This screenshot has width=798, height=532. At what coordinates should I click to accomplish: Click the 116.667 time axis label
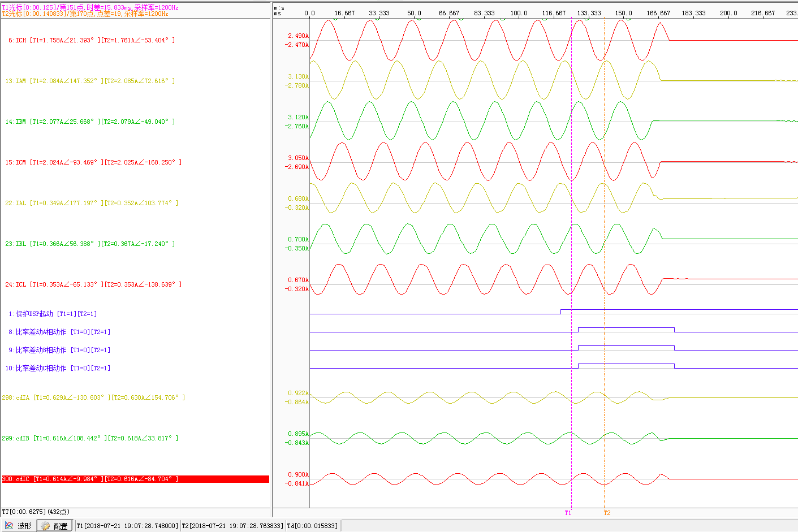554,13
